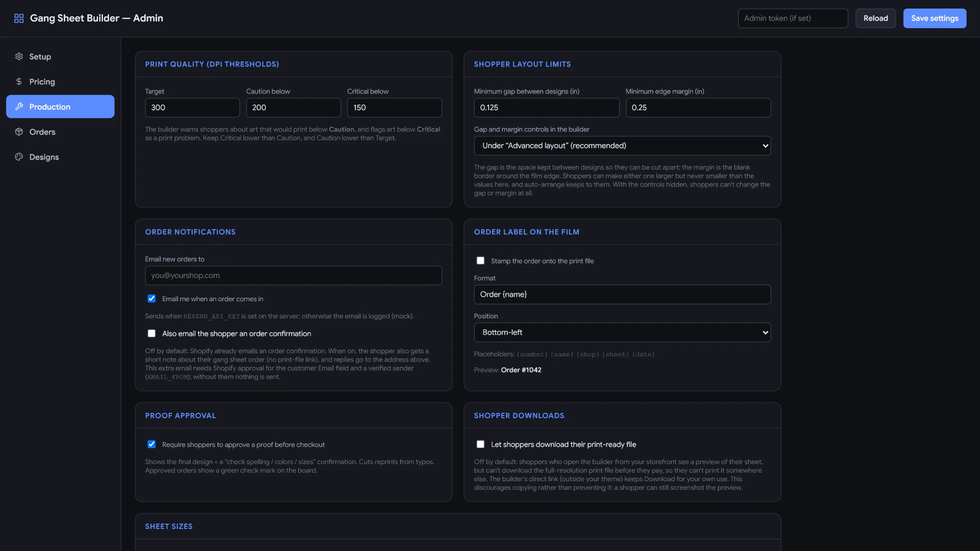The width and height of the screenshot is (980, 551).
Task: Uncheck "Require shoppers to approve a proof"
Action: pos(151,444)
